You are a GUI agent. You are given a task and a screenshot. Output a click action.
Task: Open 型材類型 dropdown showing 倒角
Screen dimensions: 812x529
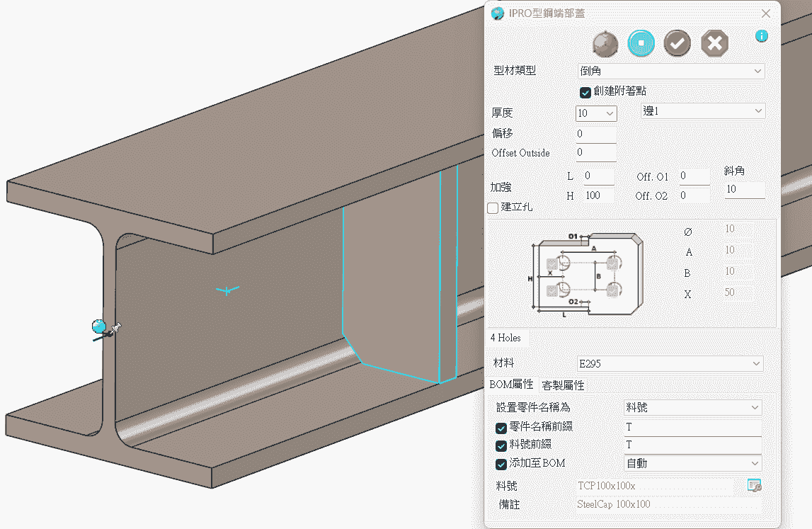tap(670, 71)
